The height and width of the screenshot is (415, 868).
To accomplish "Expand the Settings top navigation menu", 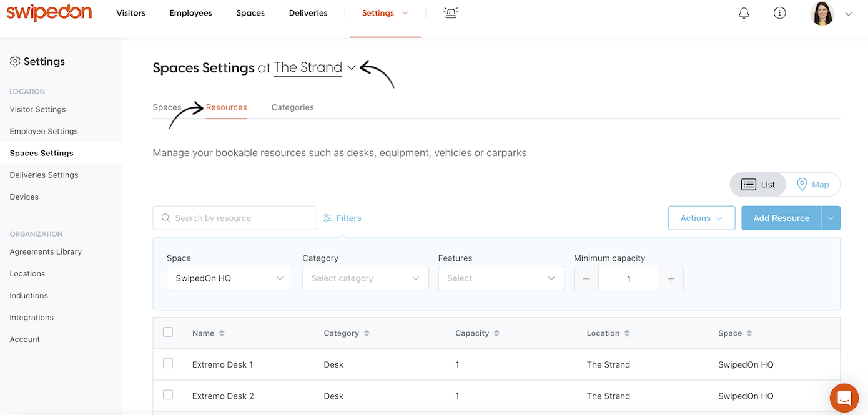I will pos(385,13).
